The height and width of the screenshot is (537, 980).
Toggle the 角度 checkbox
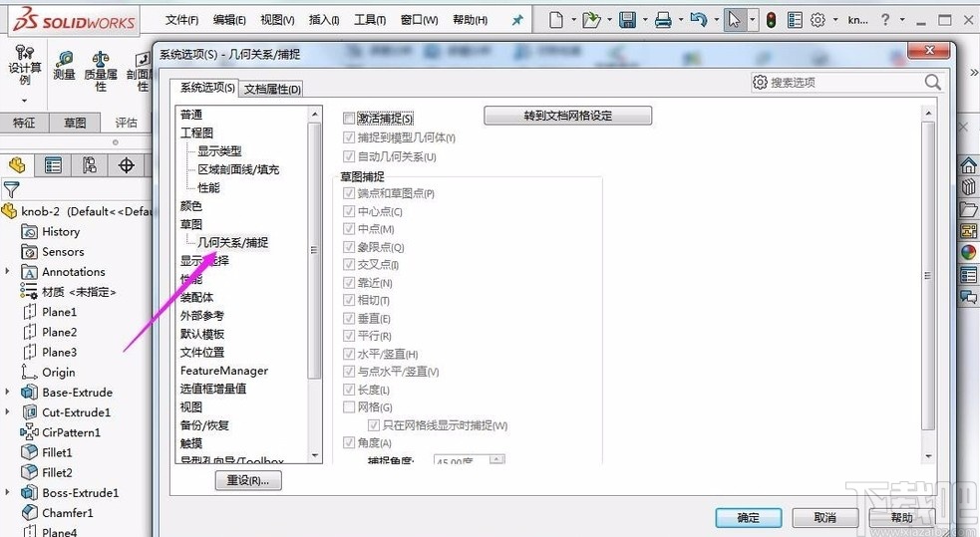tap(349, 442)
